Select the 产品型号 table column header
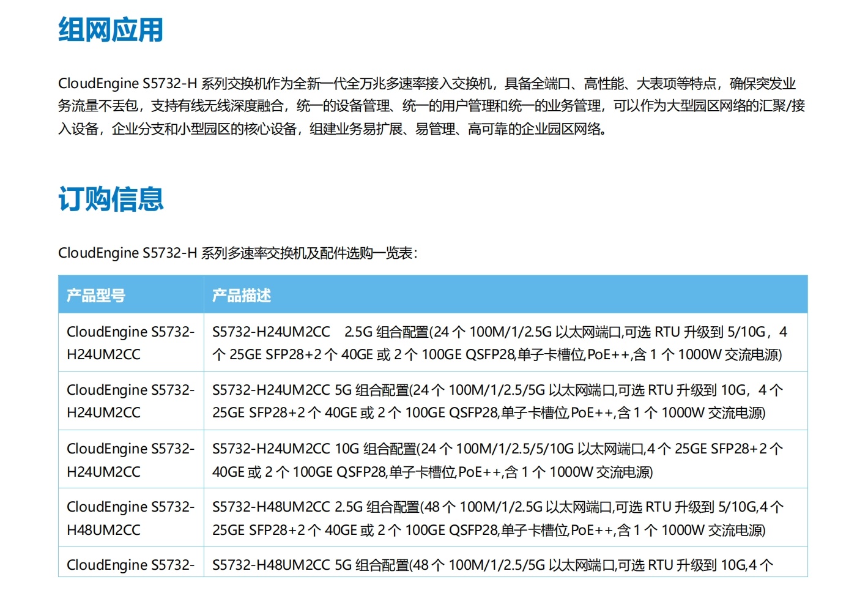868x593 pixels. pyautogui.click(x=96, y=296)
